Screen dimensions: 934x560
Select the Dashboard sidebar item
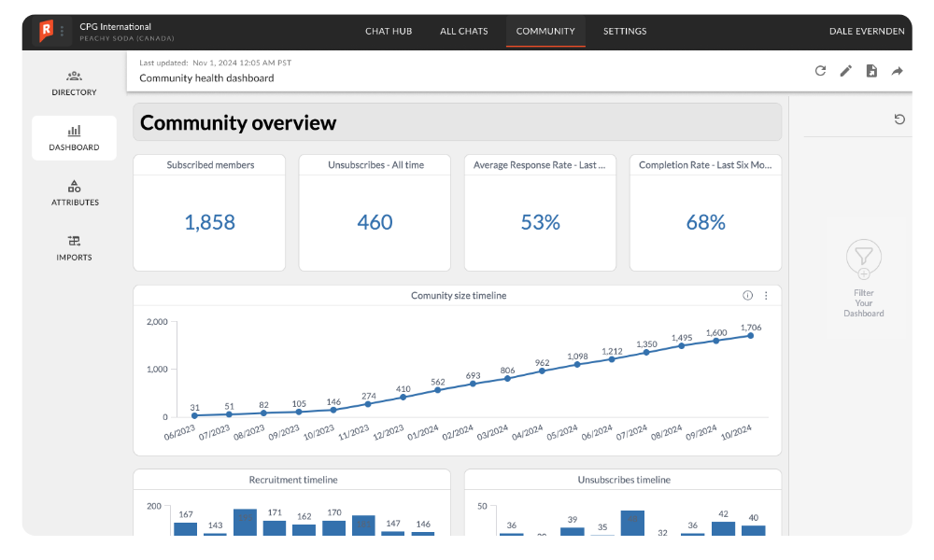74,137
